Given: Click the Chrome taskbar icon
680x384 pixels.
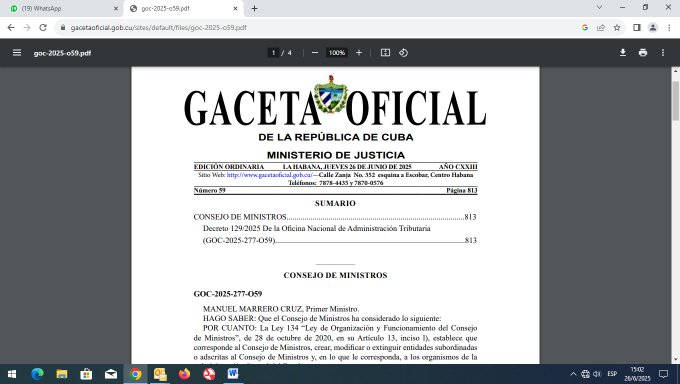Looking at the screenshot, I should 135,374.
